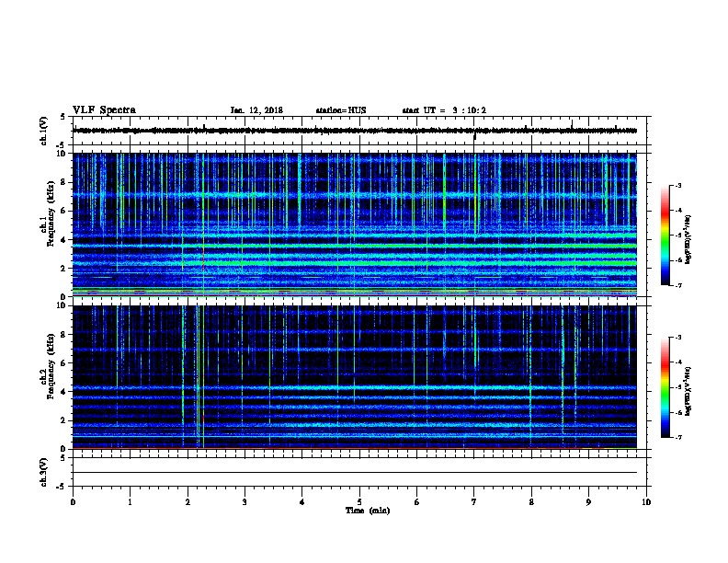Click the flat ch.3 voltage line
Image resolution: width=728 pixels, height=563 pixels.
[354, 473]
